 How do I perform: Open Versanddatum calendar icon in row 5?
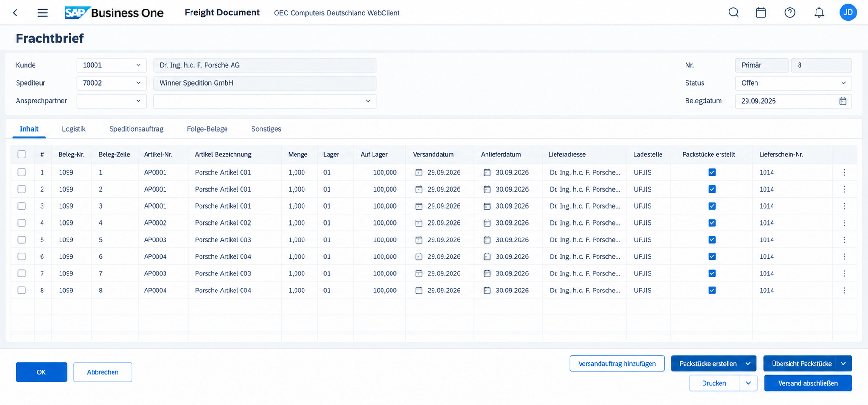coord(419,240)
